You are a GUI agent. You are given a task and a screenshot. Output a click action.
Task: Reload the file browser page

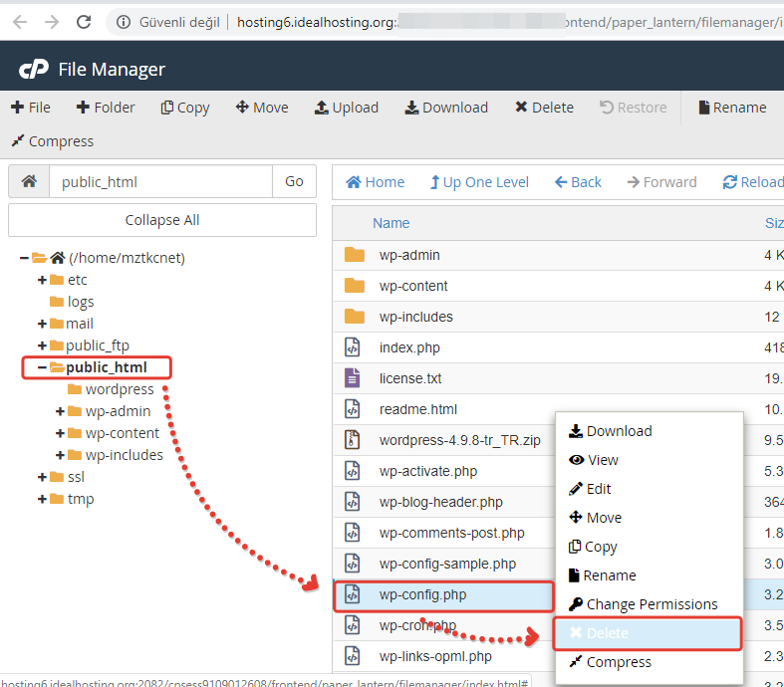tap(752, 182)
